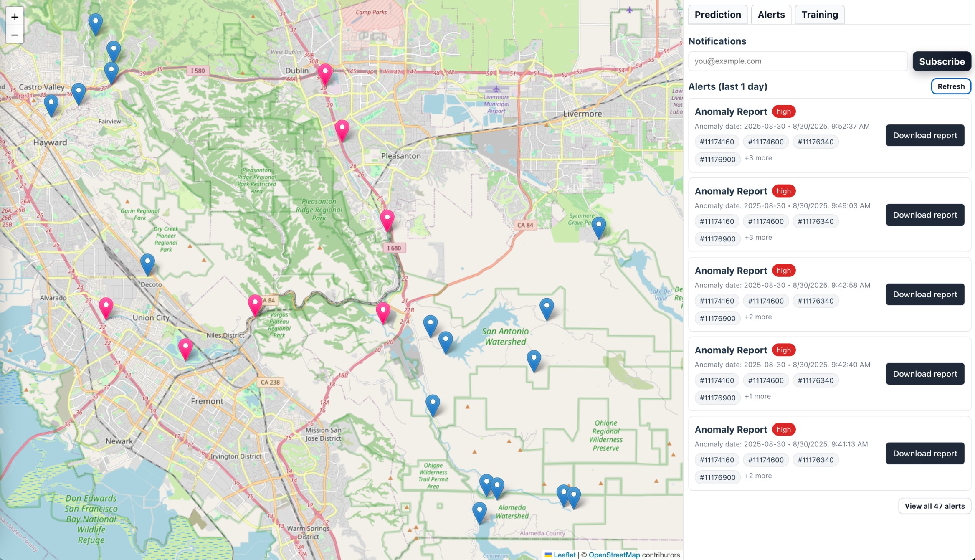Expand '+3 more' in first anomaly report
The width and height of the screenshot is (975, 560).
pos(758,158)
